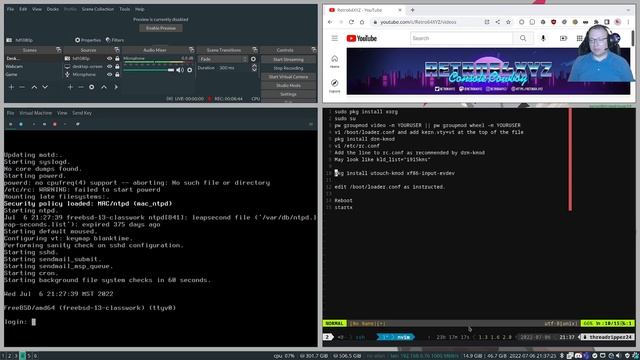640x360 pixels.
Task: Open source properties gear below Sources list
Action: (91, 87)
